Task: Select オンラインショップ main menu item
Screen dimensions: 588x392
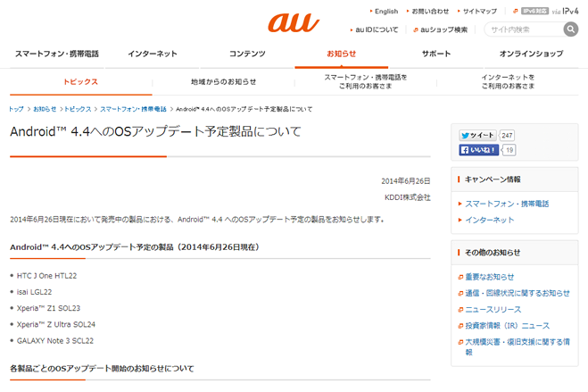Action: pyautogui.click(x=531, y=54)
